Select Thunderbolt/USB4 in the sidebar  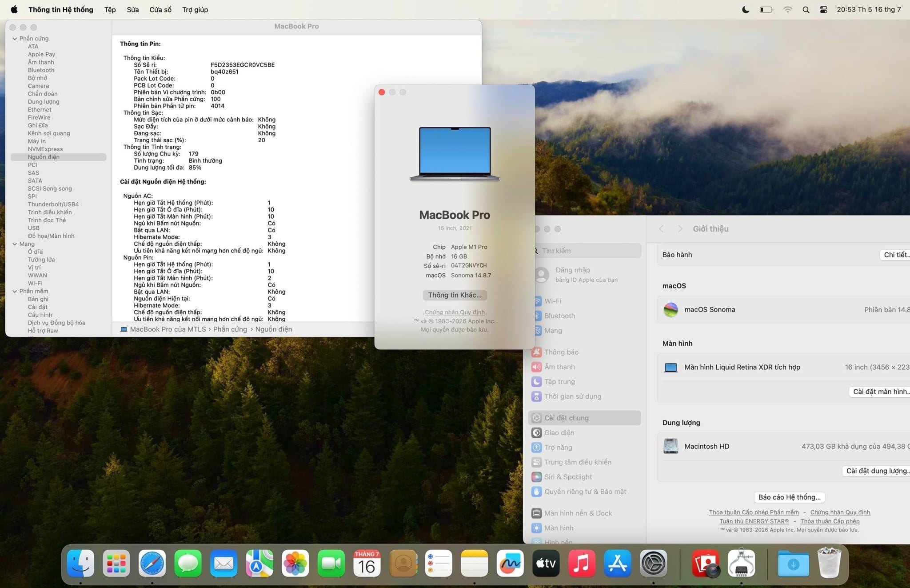coord(53,204)
